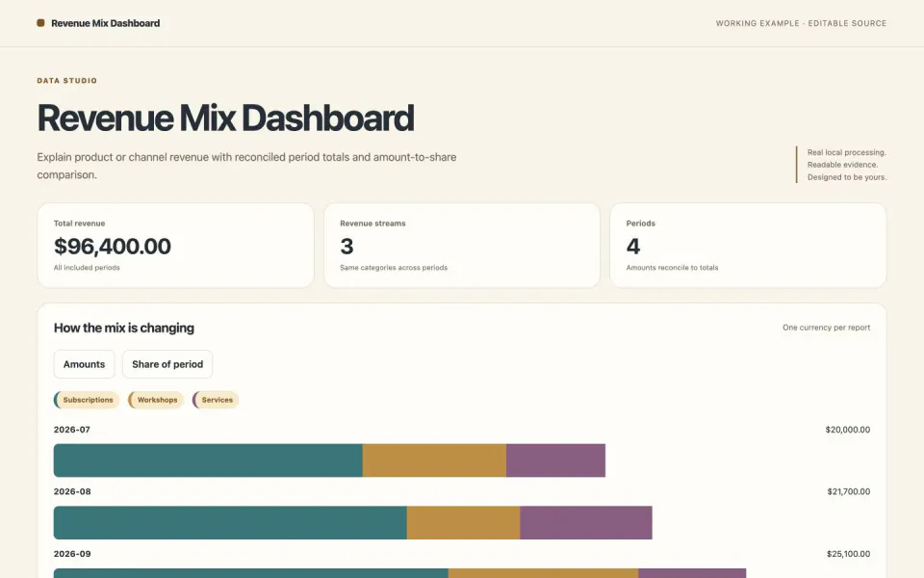Click the $20,000.00 total for 2026-07
The height and width of the screenshot is (578, 924).
click(x=847, y=430)
